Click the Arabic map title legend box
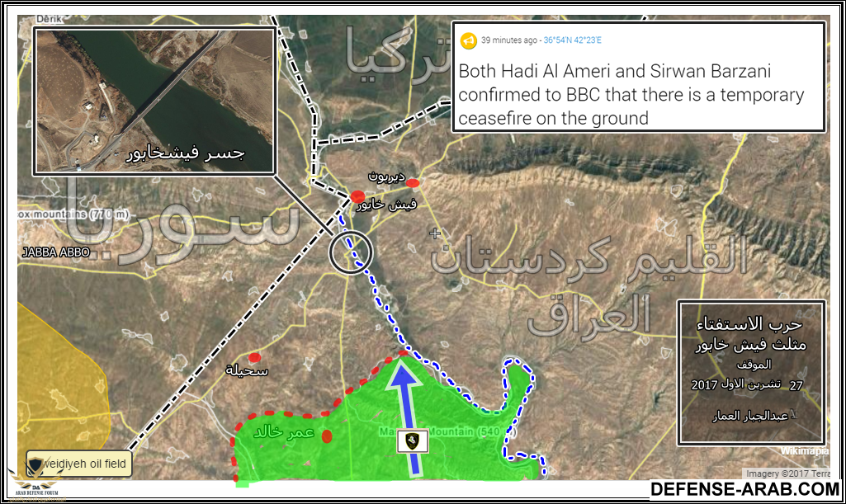Image resolution: width=846 pixels, height=504 pixels. [x=751, y=371]
